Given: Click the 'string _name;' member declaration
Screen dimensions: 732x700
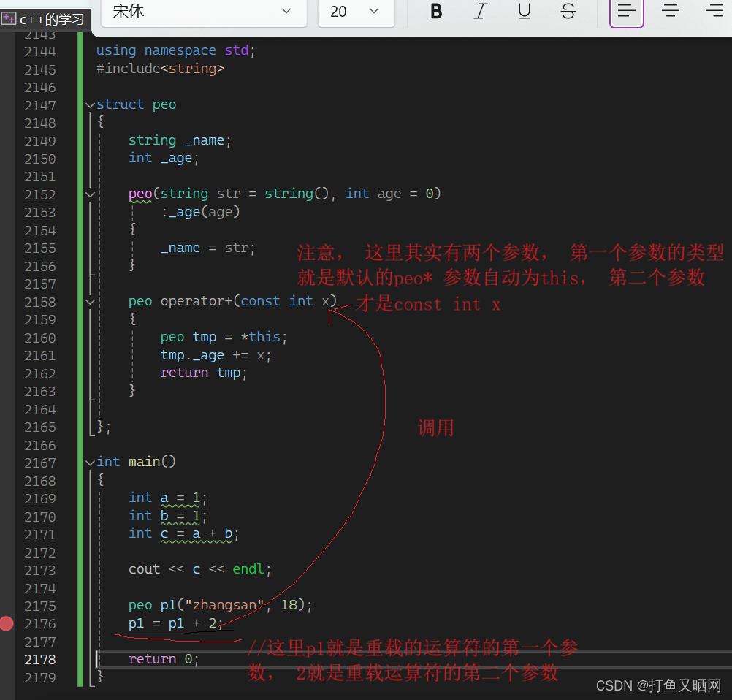Looking at the screenshot, I should (180, 140).
